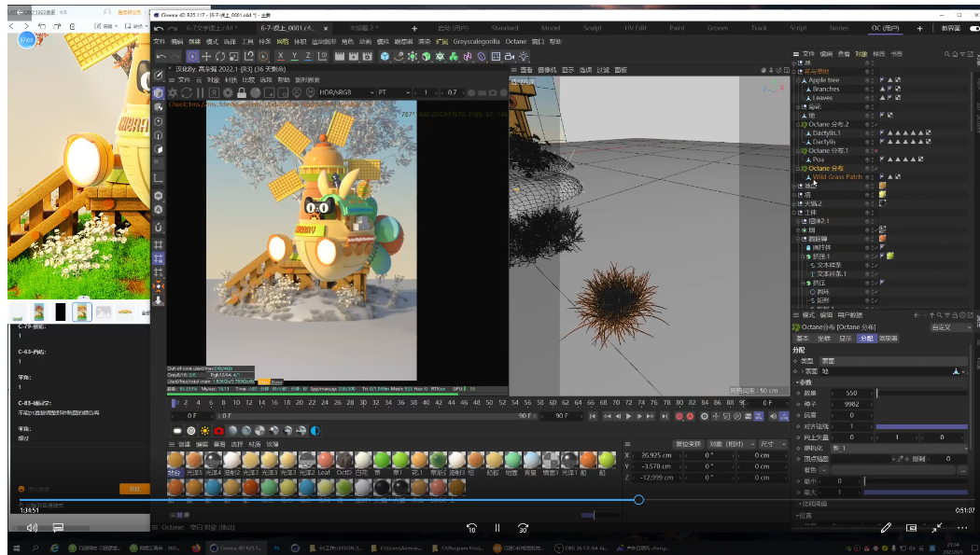Click the red record keyframe button
This screenshot has height=555, width=980.
[679, 416]
